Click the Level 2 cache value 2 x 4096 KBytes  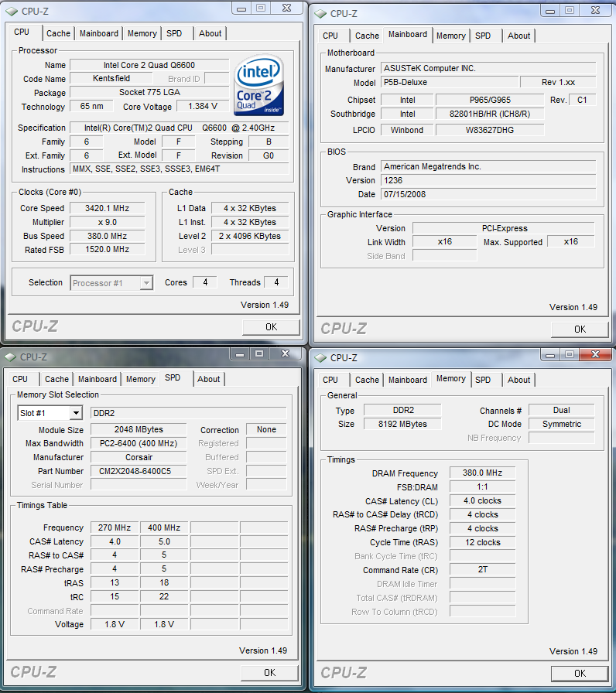250,236
